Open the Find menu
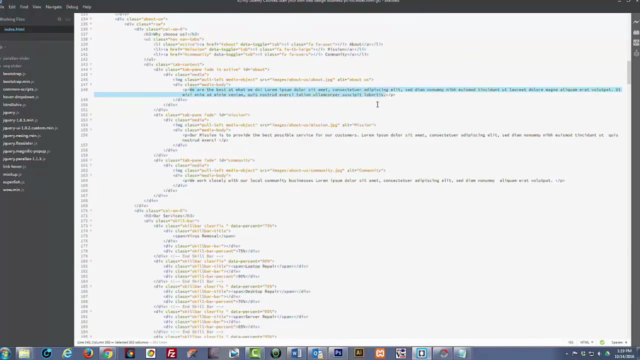640x360 pixels. click(x=24, y=7)
